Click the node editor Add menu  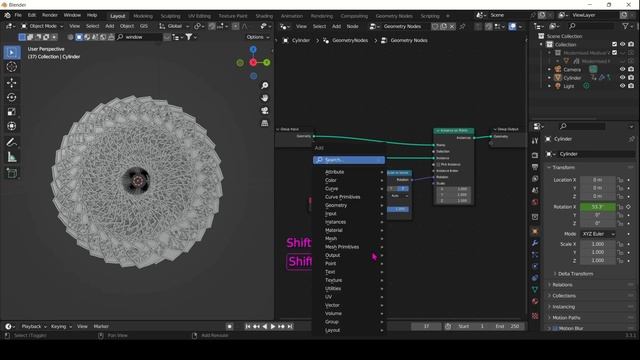pyautogui.click(x=336, y=26)
